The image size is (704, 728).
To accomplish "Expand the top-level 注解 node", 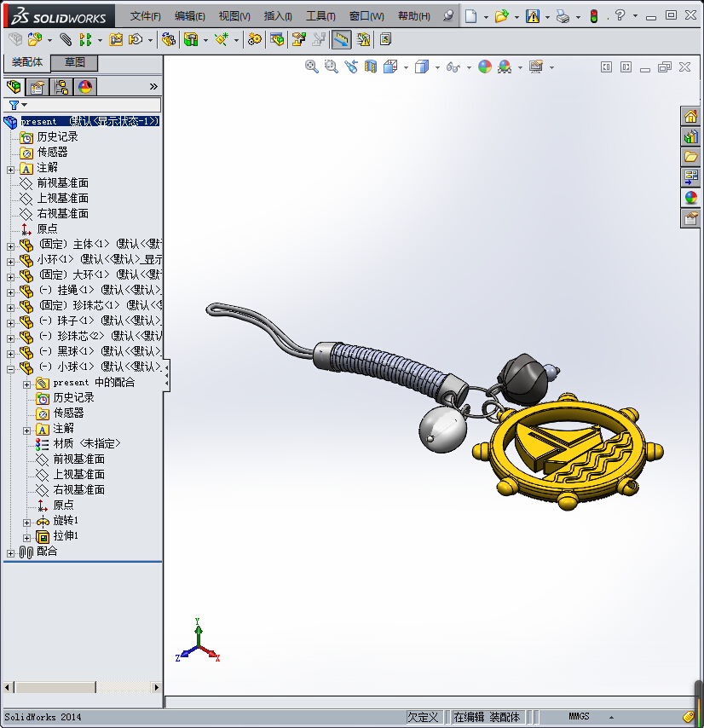I will coord(11,170).
